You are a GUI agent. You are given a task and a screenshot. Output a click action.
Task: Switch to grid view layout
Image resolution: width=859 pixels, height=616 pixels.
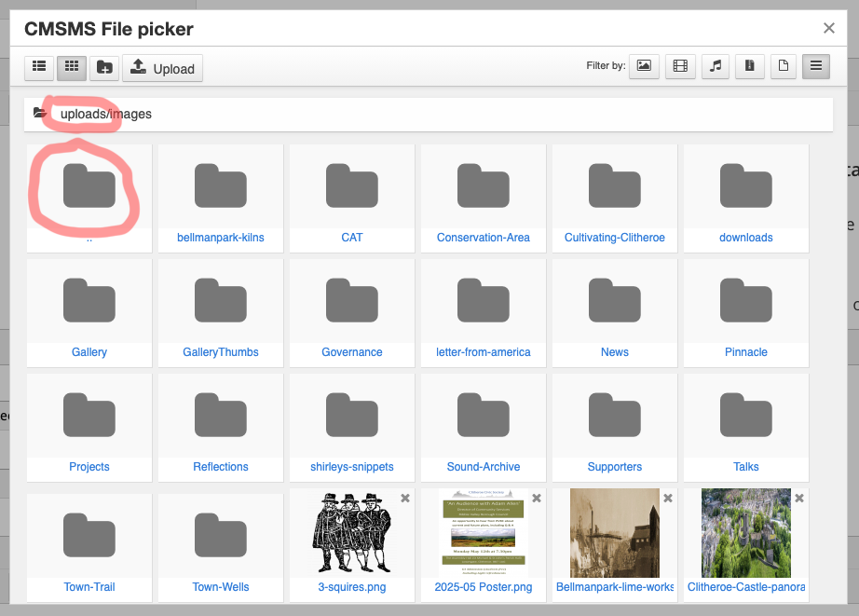(72, 67)
